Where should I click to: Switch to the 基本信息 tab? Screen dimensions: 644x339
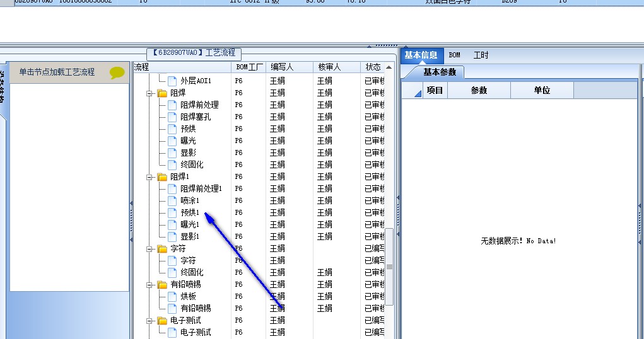coord(421,55)
